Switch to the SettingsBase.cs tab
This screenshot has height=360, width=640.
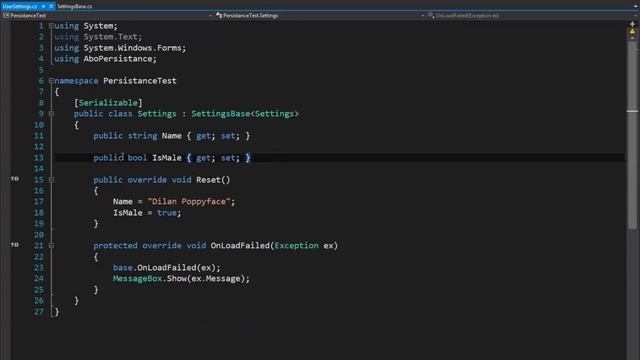click(74, 6)
